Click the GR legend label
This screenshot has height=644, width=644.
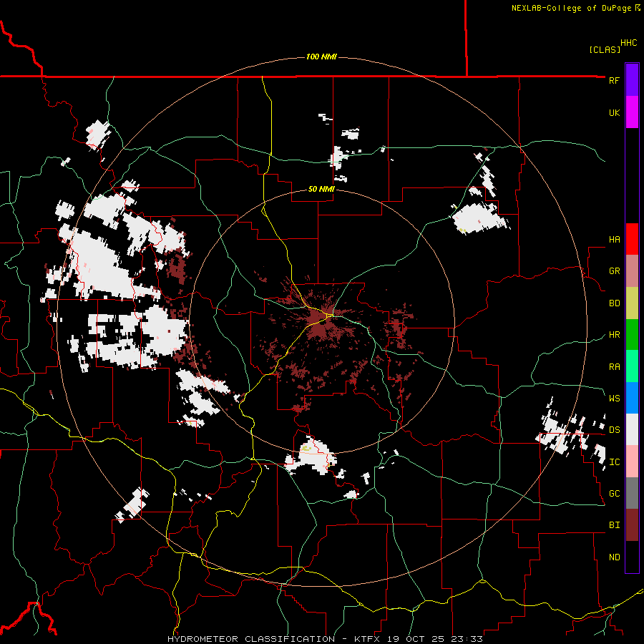point(614,271)
